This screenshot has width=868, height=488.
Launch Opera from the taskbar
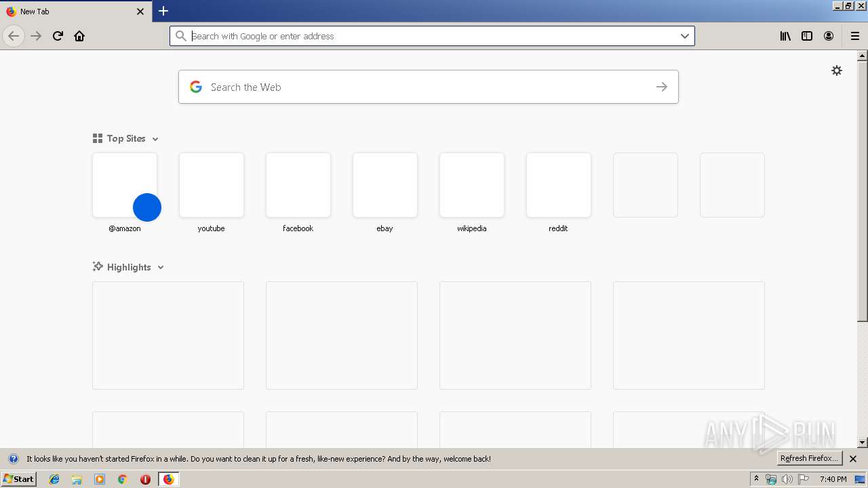tap(145, 479)
